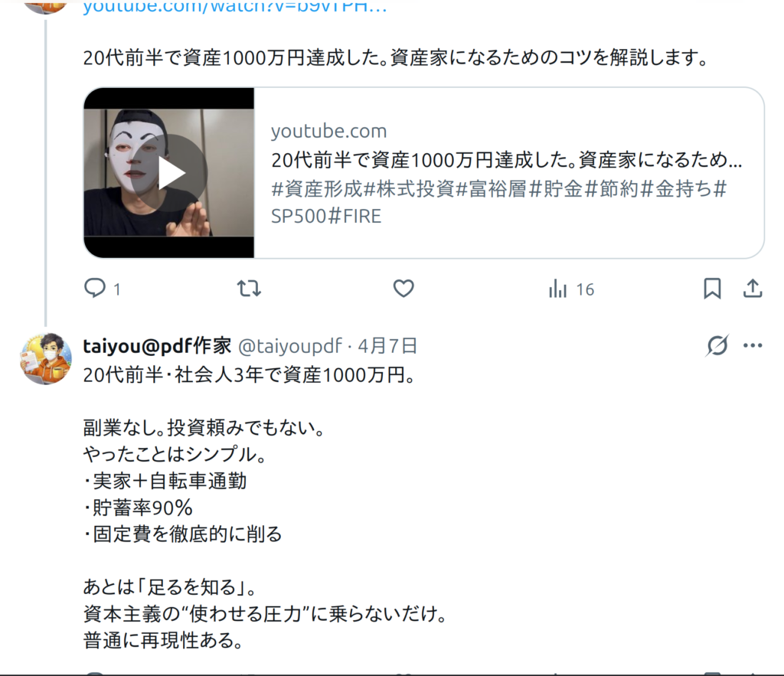This screenshot has width=784, height=676.
Task: Like the tweet with the heart icon
Action: tap(403, 289)
